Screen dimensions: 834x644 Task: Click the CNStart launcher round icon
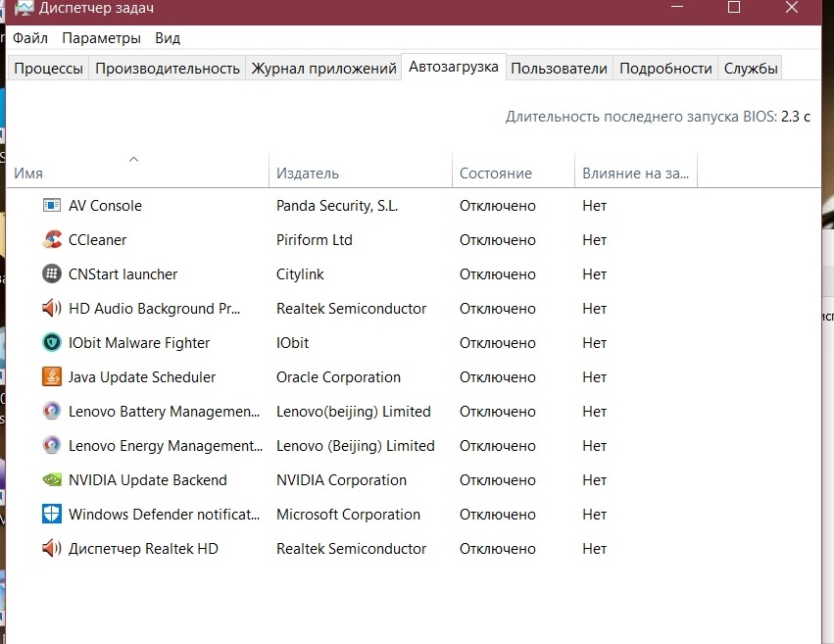52,273
